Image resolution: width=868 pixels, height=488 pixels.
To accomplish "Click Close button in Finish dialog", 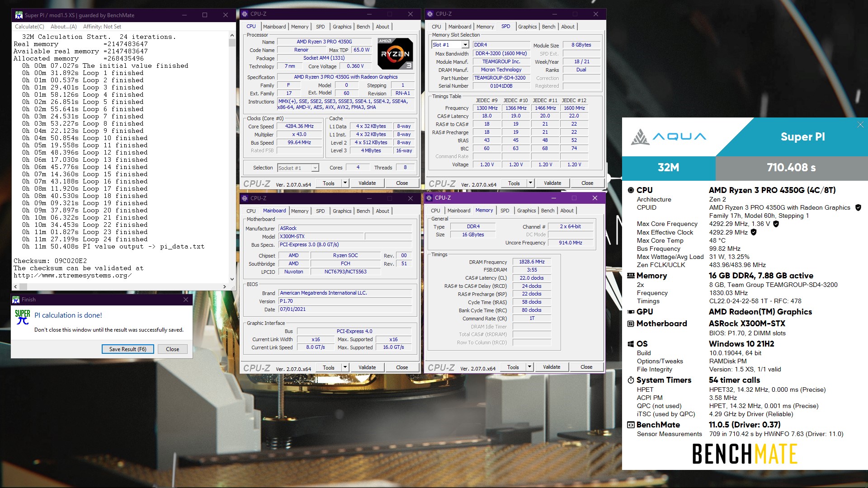I will pyautogui.click(x=172, y=349).
